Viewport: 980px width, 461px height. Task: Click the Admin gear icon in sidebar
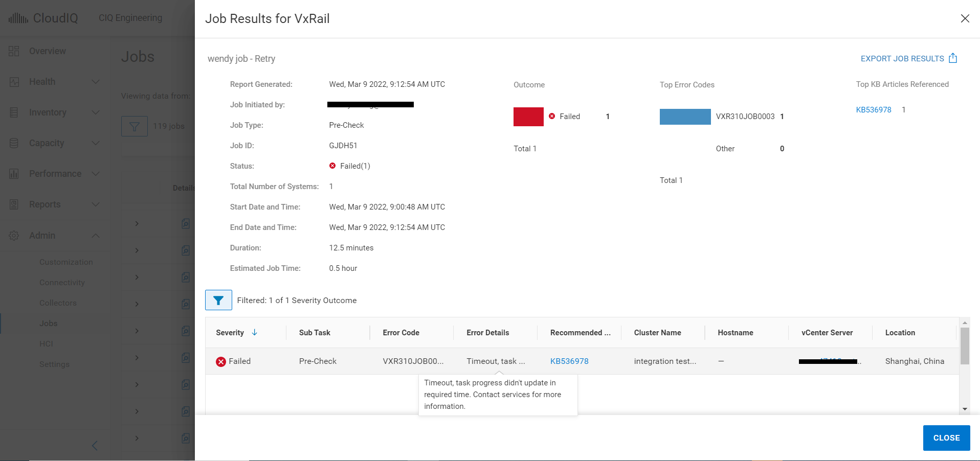point(14,236)
